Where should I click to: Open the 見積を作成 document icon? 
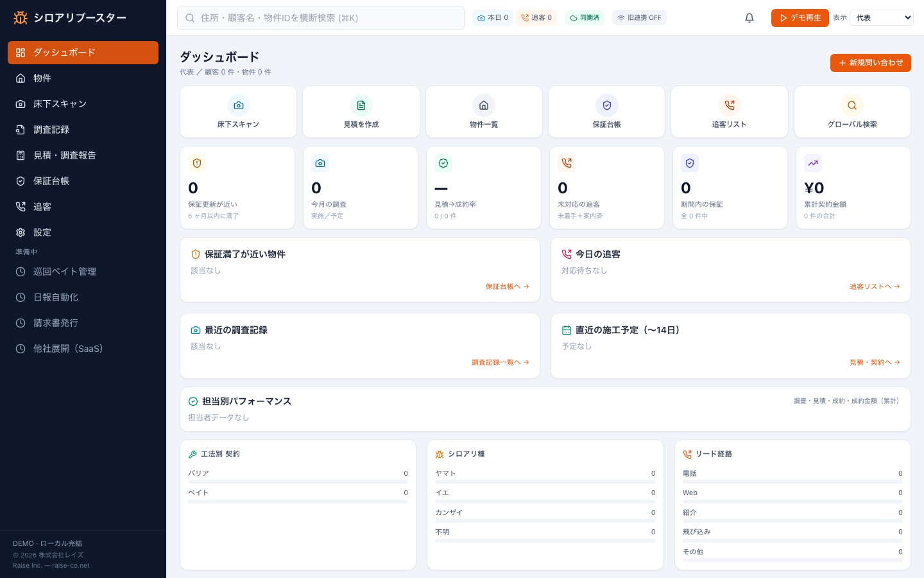(x=361, y=105)
